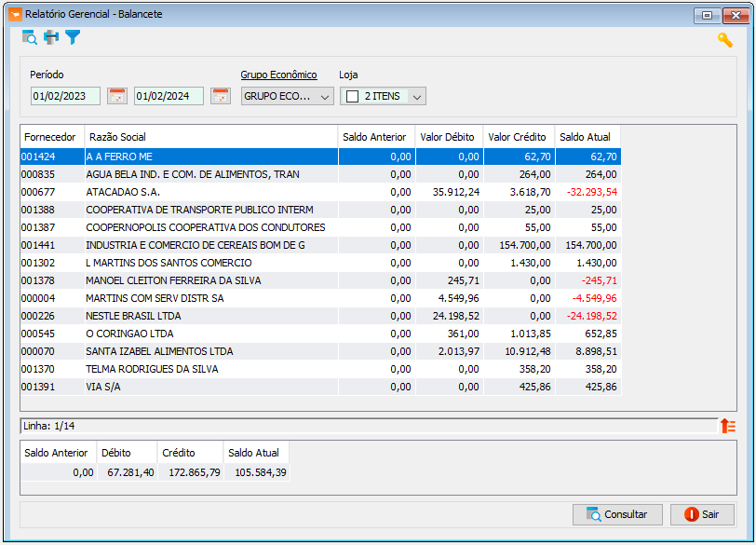This screenshot has width=756, height=545.
Task: Open the blue filter funnel tool
Action: click(x=73, y=37)
